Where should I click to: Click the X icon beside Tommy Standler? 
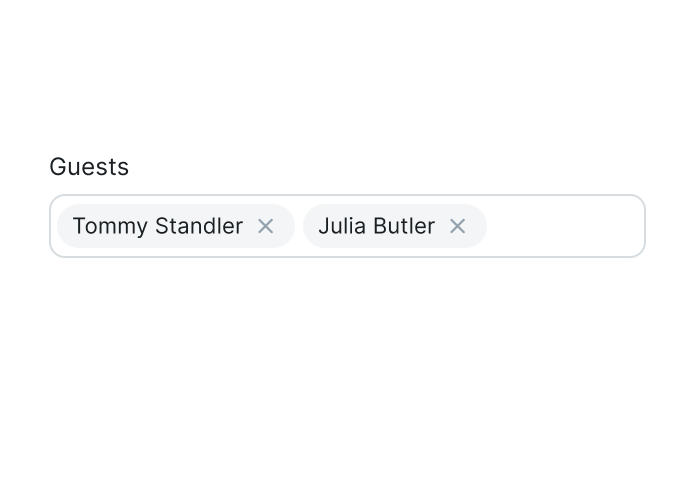tap(266, 226)
